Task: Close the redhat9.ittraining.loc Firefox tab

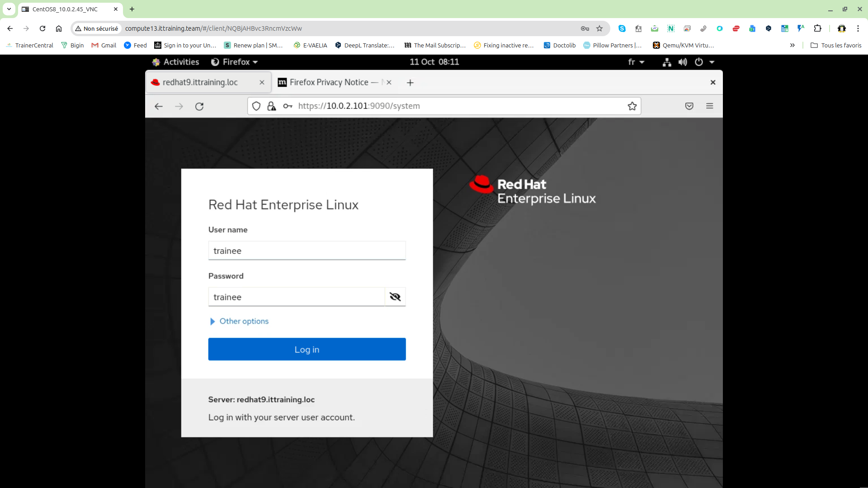Action: coord(262,82)
